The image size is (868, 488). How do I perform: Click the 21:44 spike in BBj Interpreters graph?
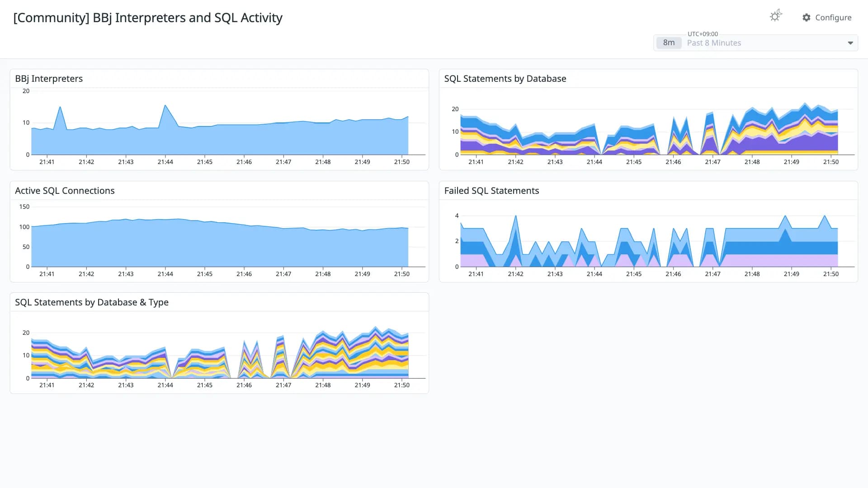165,106
